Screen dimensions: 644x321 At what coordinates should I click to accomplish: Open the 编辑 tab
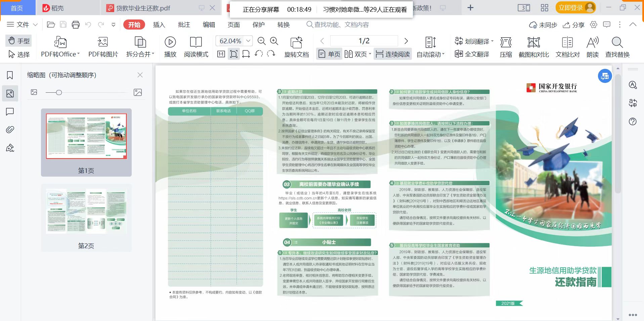(x=209, y=25)
